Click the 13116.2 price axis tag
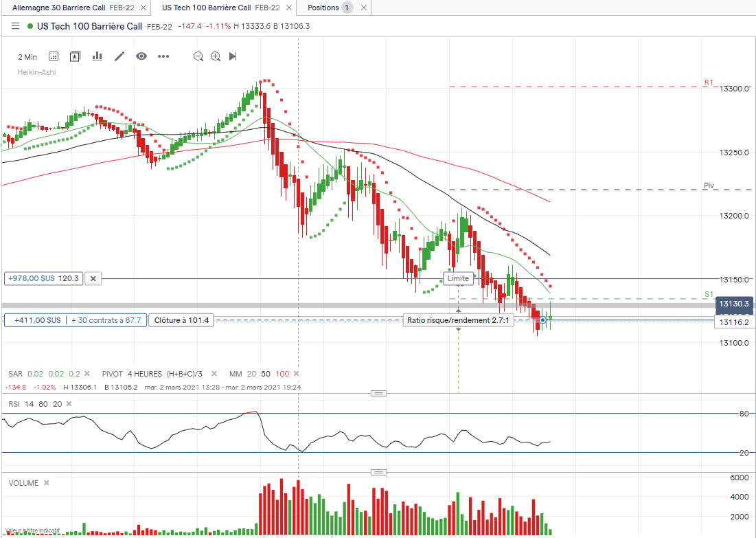Screen dimensions: 756x538 pos(734,322)
